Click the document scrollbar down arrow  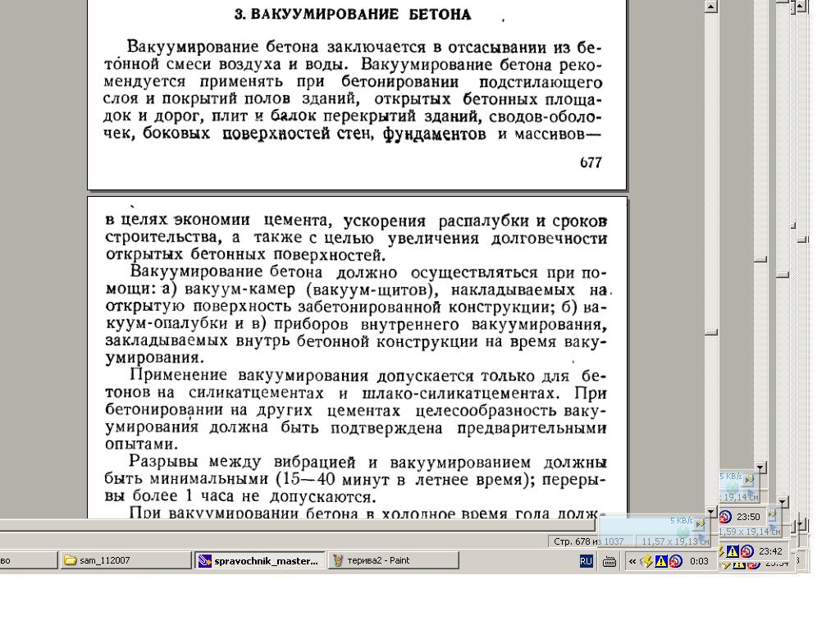tap(711, 512)
